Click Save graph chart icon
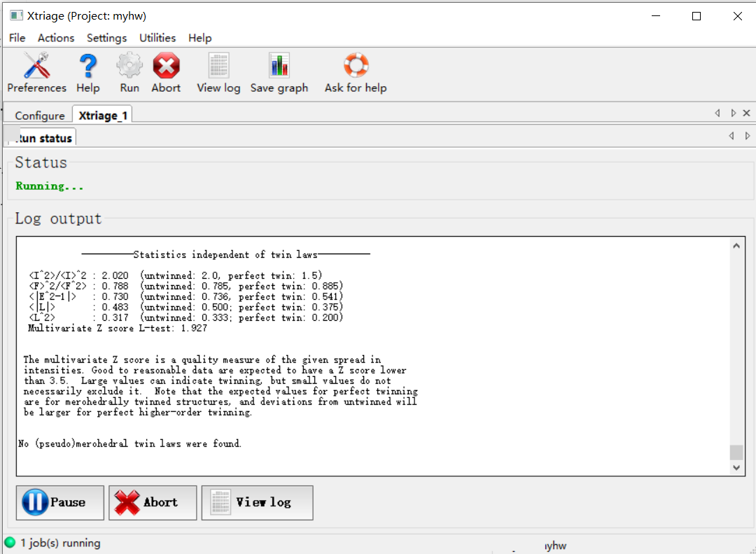The width and height of the screenshot is (756, 554). [x=279, y=66]
